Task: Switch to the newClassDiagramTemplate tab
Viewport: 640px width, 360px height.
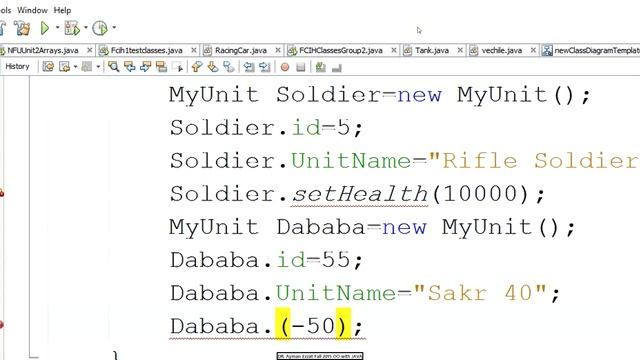Action: point(591,51)
